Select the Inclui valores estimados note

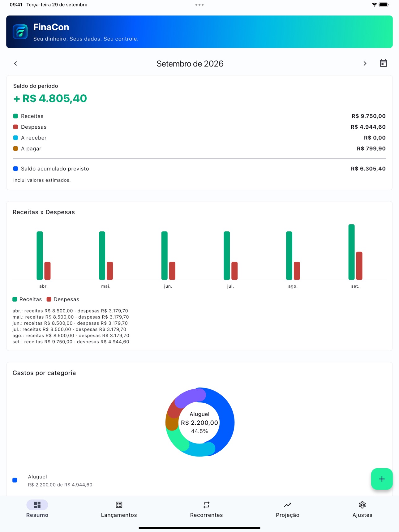click(42, 180)
